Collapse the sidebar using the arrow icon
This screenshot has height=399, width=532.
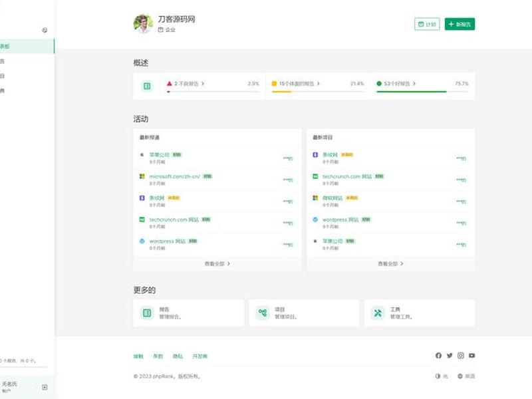point(45,30)
